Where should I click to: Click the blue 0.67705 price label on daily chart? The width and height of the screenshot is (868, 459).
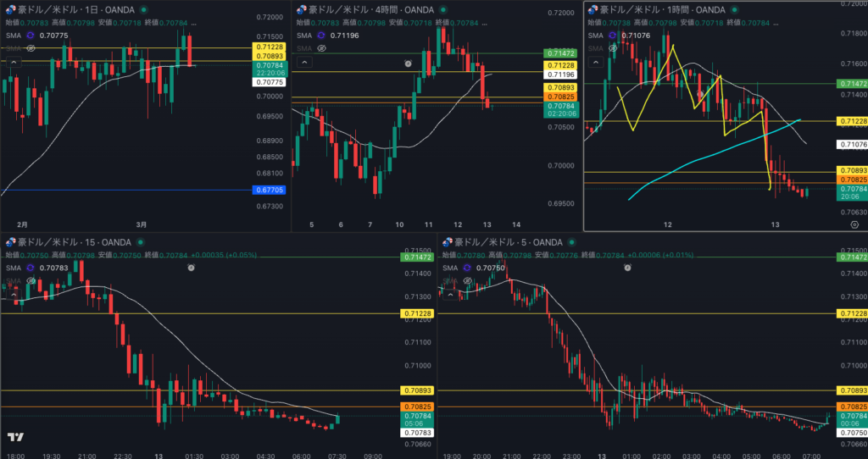269,191
